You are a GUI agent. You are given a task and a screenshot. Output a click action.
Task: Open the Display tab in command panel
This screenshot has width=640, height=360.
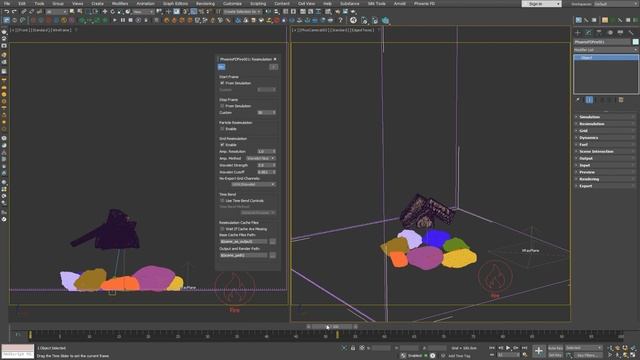[620, 32]
